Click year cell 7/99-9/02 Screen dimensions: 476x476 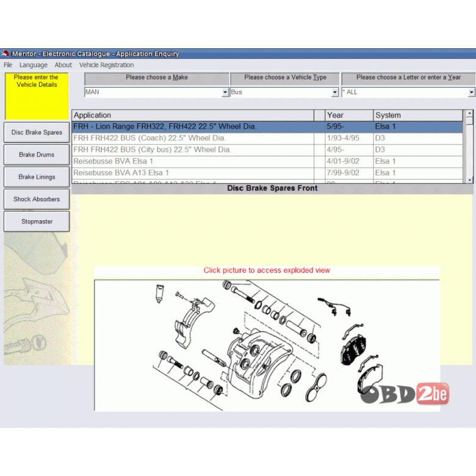pyautogui.click(x=349, y=173)
